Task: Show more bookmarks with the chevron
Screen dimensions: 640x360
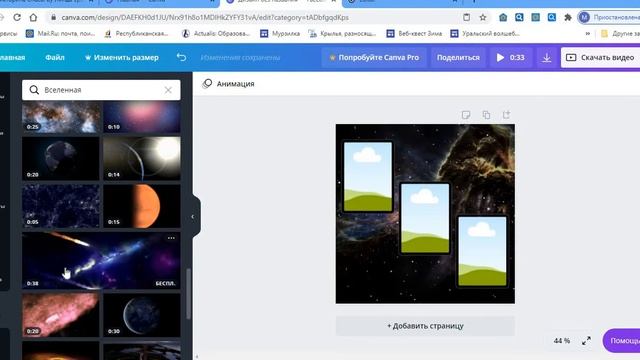Action: tap(588, 33)
